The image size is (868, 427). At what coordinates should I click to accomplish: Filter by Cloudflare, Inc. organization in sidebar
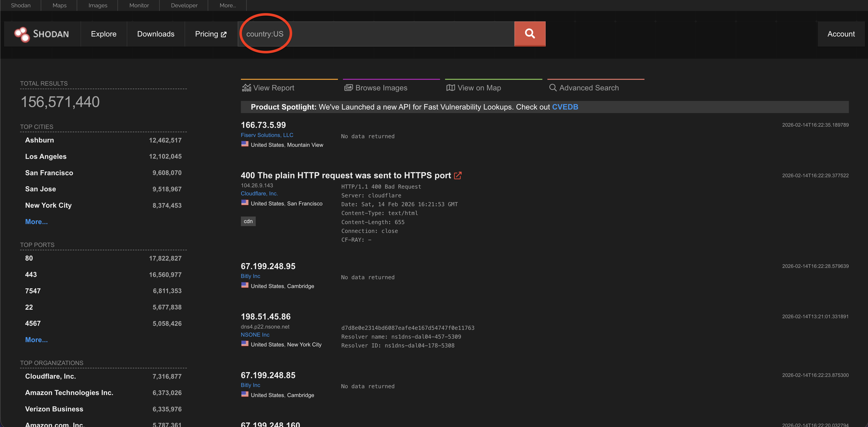tap(51, 376)
